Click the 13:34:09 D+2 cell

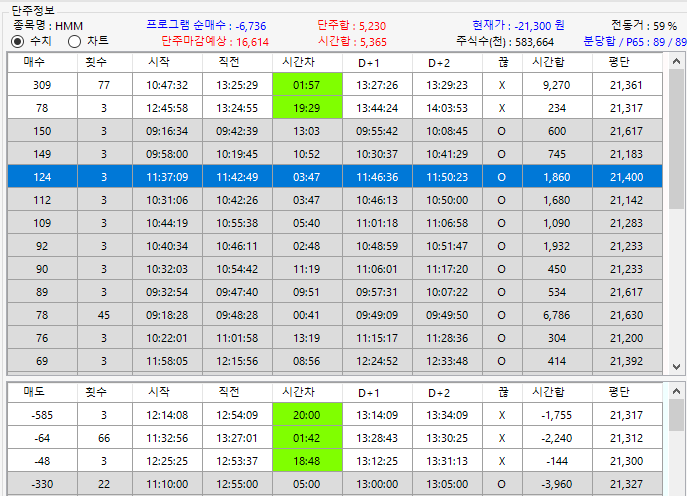(x=447, y=415)
